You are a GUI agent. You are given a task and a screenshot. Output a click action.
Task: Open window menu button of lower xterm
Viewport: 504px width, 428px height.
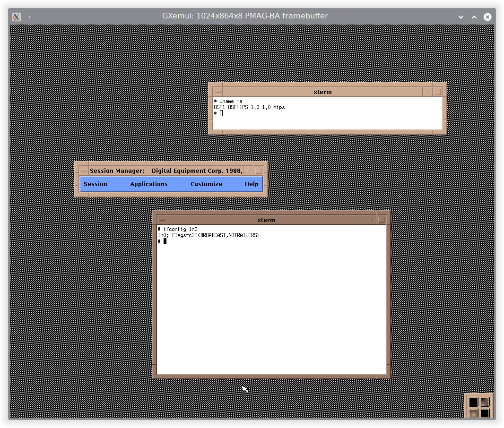162,220
